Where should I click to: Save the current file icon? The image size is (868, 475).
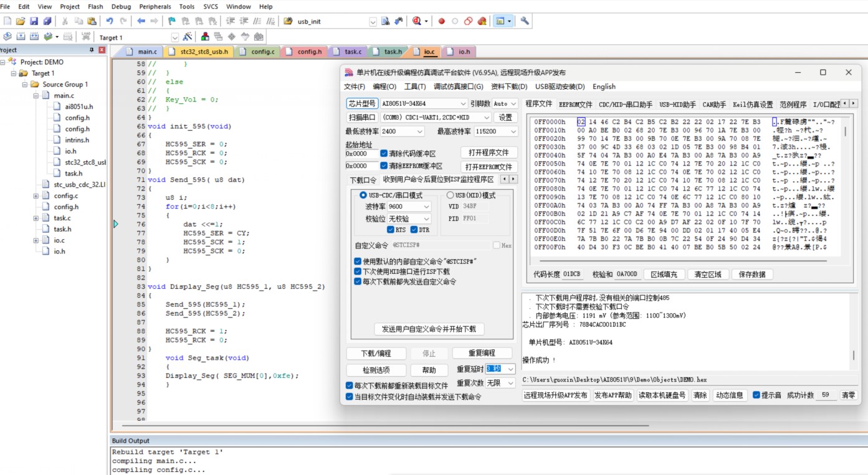pyautogui.click(x=34, y=21)
